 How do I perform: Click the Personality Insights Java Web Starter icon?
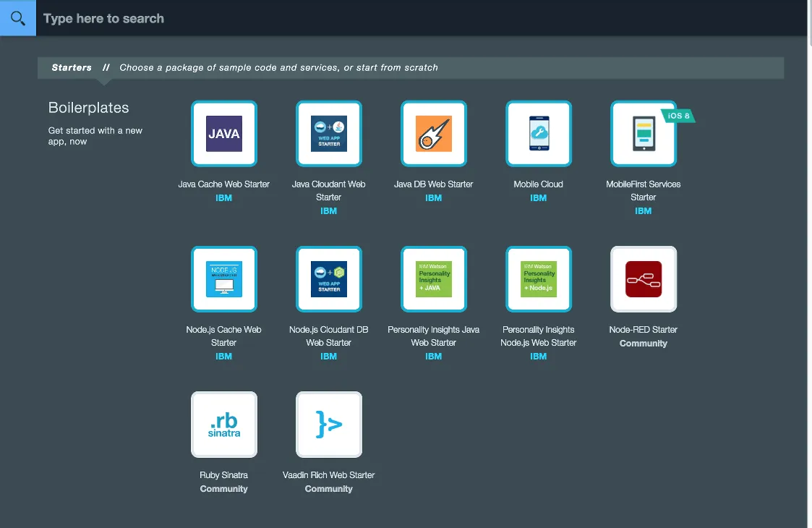(433, 279)
